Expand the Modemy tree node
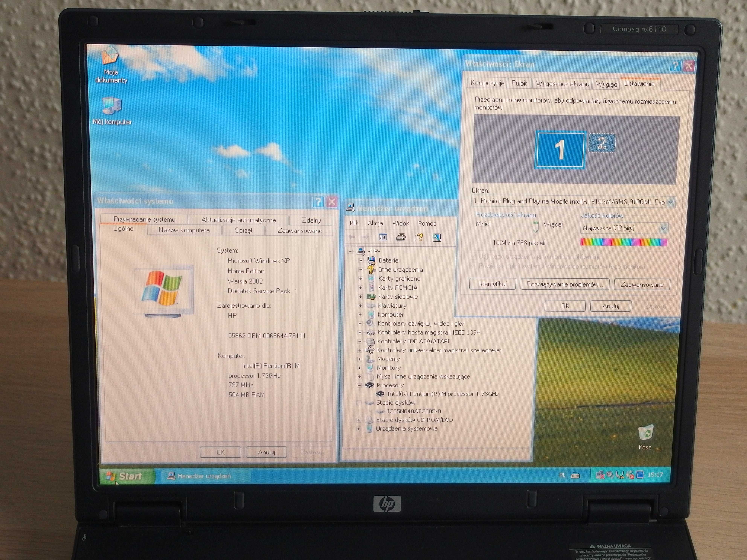The width and height of the screenshot is (747, 560). [360, 359]
